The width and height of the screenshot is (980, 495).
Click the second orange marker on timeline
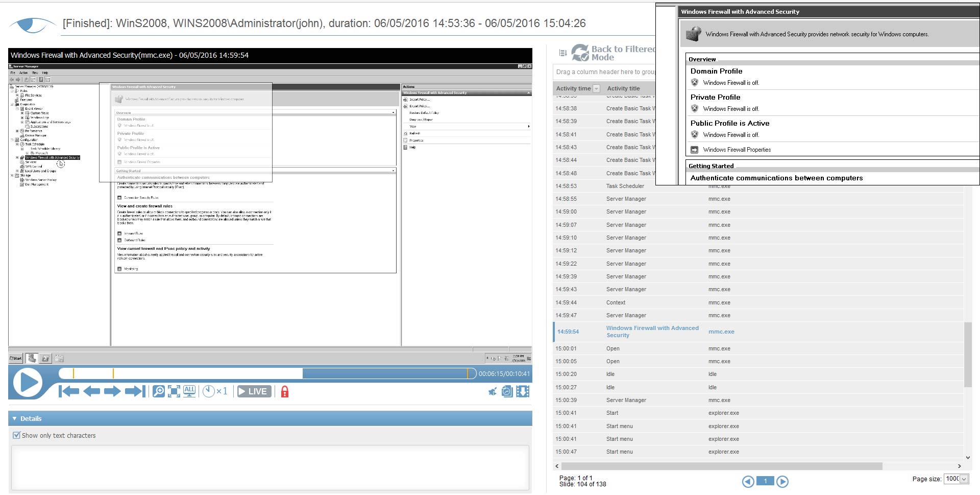(x=113, y=373)
